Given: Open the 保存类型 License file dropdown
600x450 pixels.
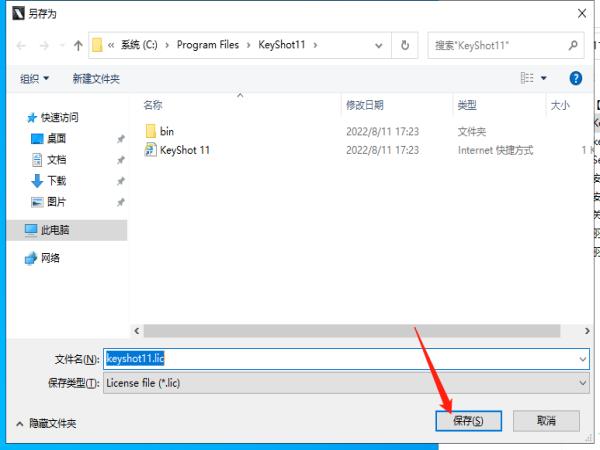Looking at the screenshot, I should [x=346, y=383].
